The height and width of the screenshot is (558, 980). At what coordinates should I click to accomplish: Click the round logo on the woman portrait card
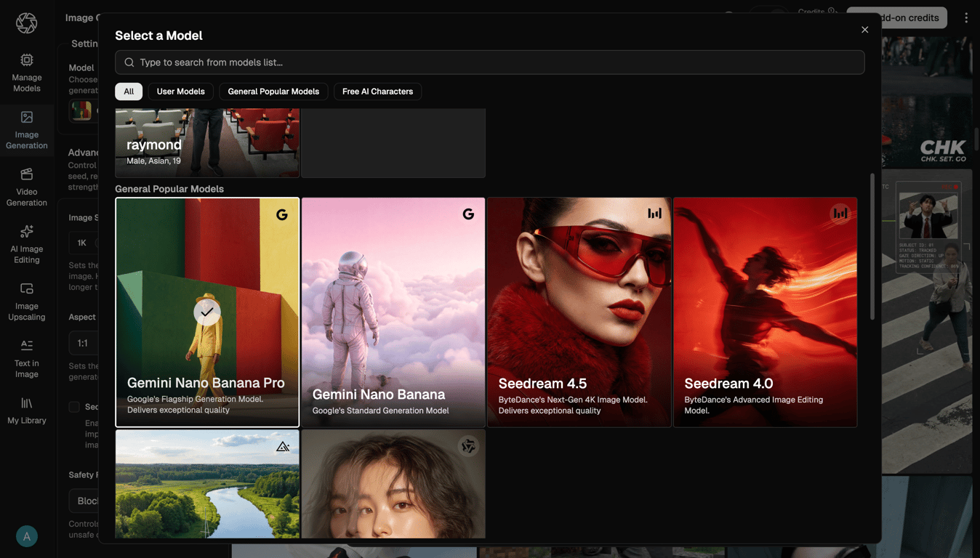coord(468,446)
